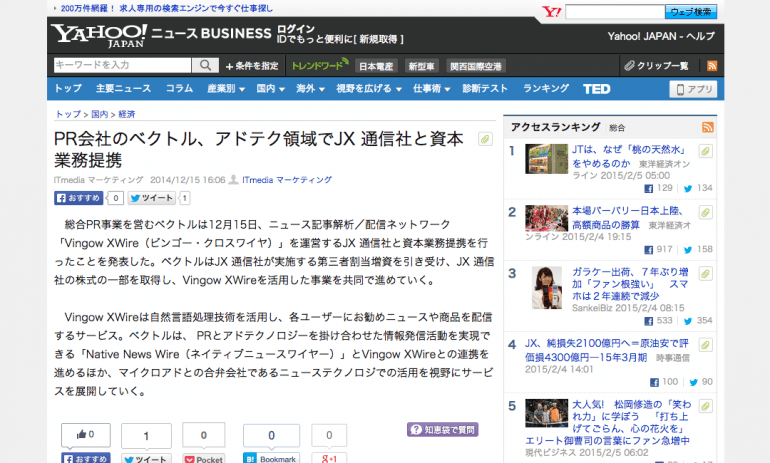Viewport: 770px width, 463px height.
Task: Open the 主要ニュース nav tab
Action: click(x=123, y=88)
